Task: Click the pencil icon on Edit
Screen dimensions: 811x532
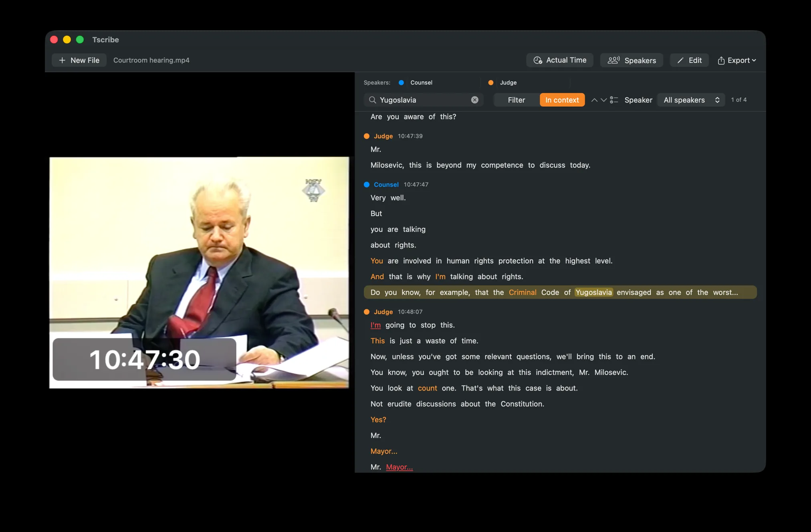Action: (x=680, y=60)
